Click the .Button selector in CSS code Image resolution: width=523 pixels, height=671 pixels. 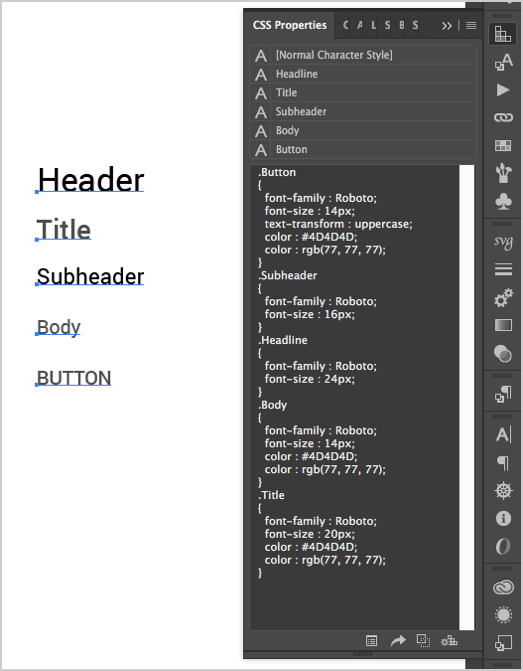(x=277, y=172)
